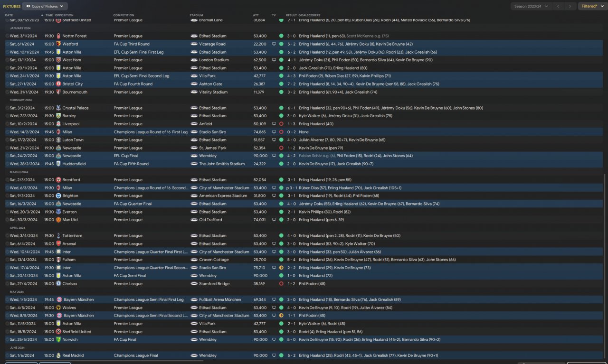Open the 7 - 2 result against Bristol City
Screen dimensions: 608x364
click(x=291, y=84)
